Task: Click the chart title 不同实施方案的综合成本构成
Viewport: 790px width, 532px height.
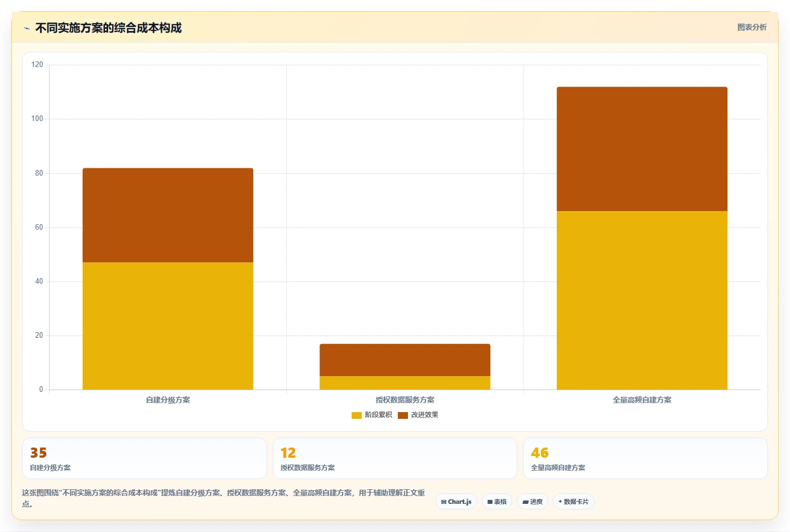Action: click(108, 28)
